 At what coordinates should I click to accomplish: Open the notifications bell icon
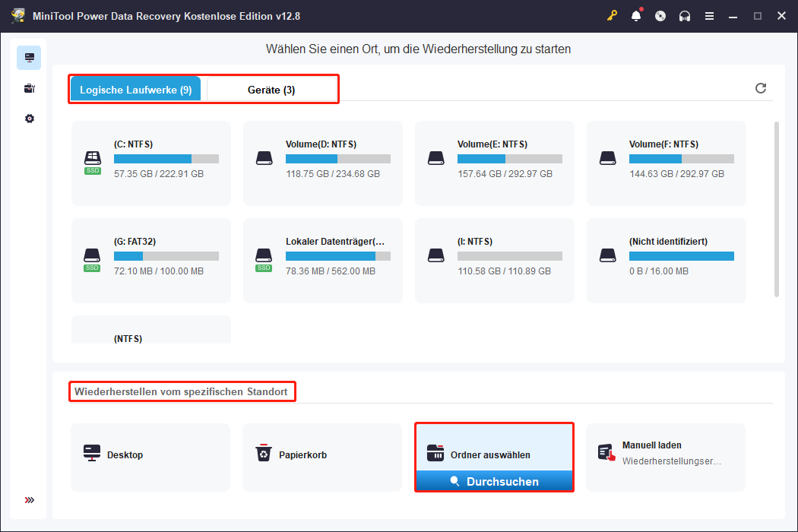tap(636, 16)
